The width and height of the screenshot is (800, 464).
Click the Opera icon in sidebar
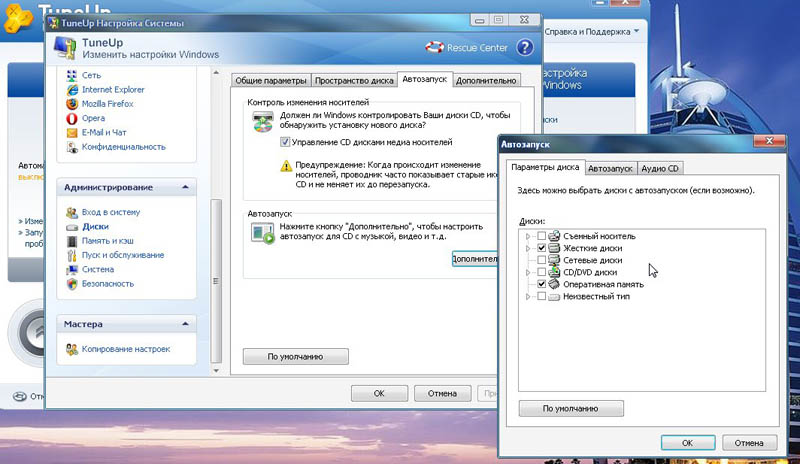pyautogui.click(x=72, y=118)
